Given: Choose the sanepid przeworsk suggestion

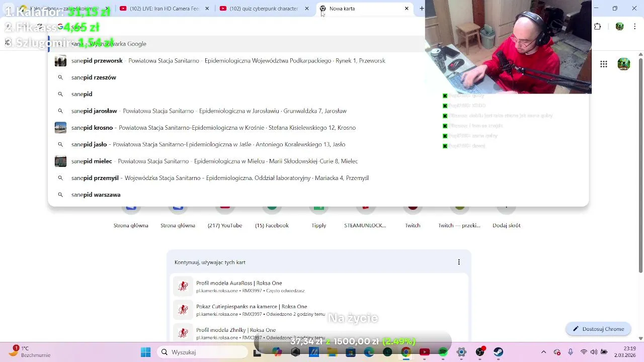Looking at the screenshot, I should [318, 60].
